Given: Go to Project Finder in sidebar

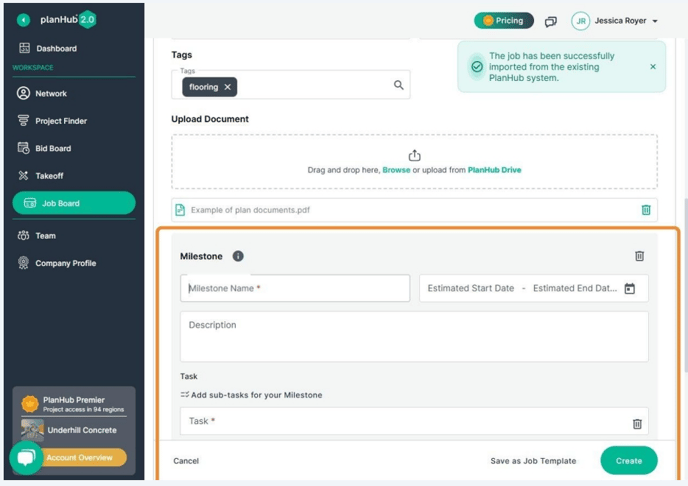Looking at the screenshot, I should pos(60,121).
